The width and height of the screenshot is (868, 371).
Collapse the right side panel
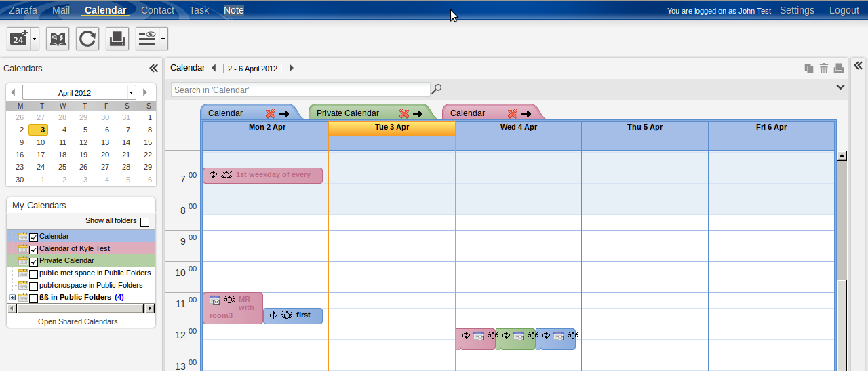tap(858, 66)
